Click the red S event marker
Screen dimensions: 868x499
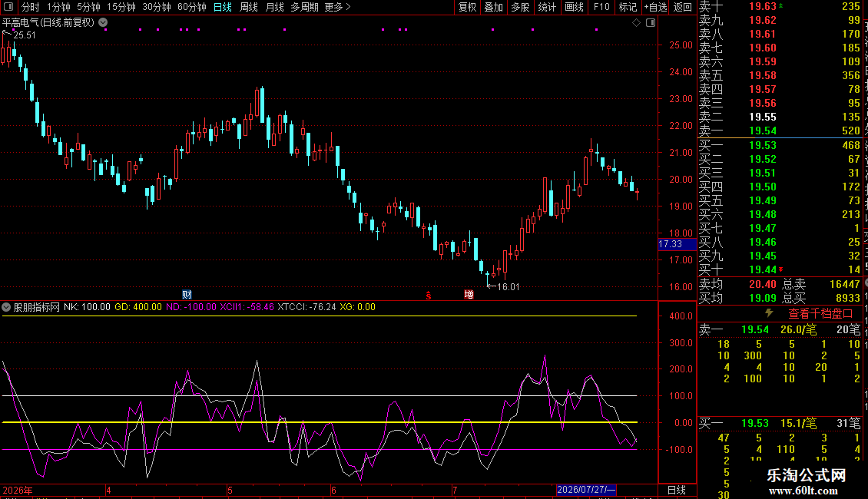(429, 296)
